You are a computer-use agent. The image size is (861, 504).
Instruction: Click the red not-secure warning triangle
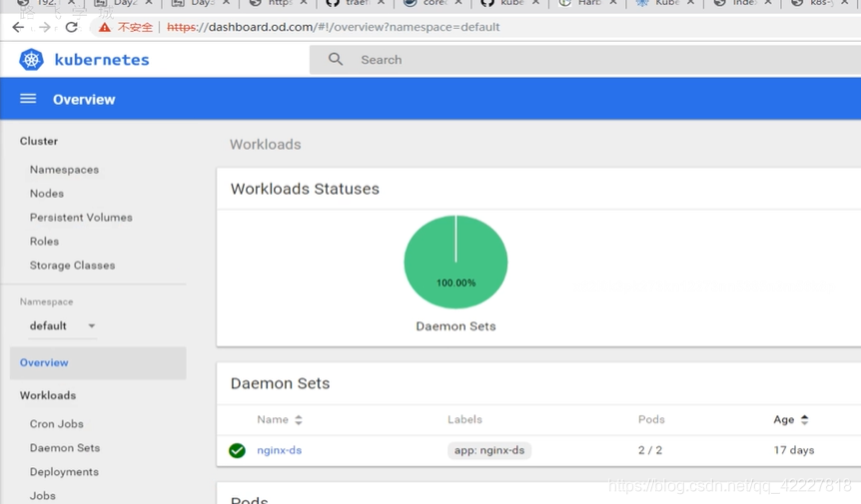pyautogui.click(x=104, y=27)
